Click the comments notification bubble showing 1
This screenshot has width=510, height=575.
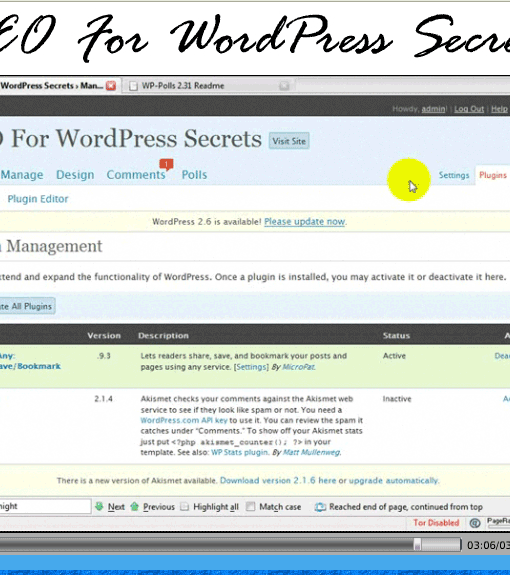(x=166, y=164)
